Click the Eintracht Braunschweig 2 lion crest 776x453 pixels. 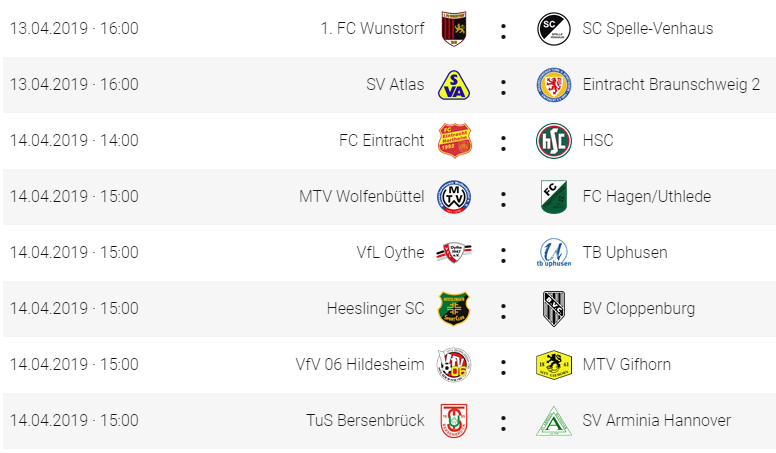(554, 85)
